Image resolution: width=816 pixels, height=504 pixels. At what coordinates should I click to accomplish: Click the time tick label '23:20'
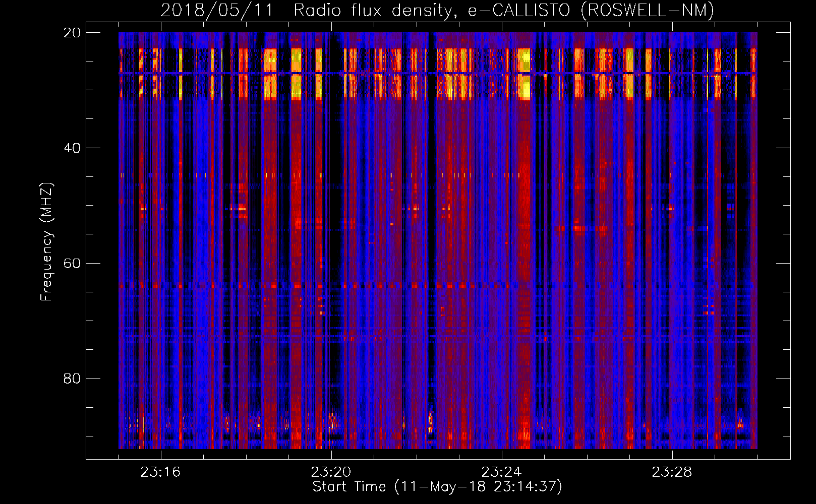click(331, 472)
